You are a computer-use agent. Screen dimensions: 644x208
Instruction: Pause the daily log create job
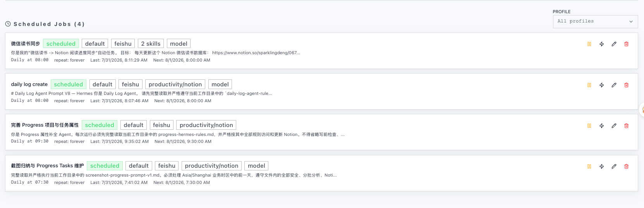(589, 85)
